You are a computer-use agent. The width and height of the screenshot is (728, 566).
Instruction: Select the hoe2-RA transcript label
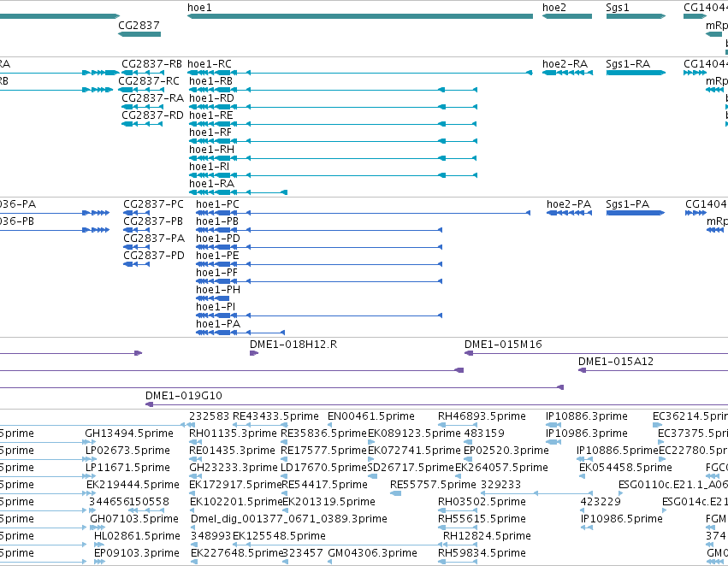point(565,63)
